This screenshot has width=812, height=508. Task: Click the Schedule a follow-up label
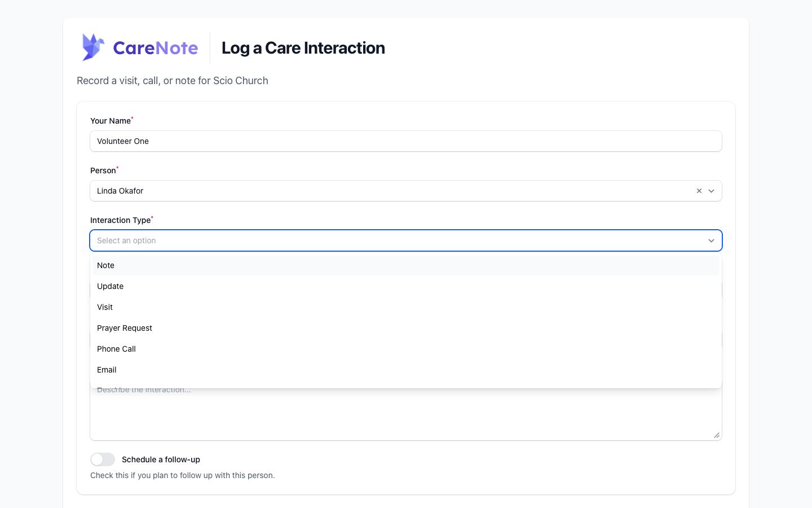pyautogui.click(x=161, y=459)
